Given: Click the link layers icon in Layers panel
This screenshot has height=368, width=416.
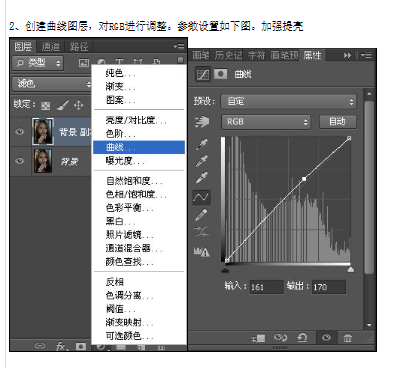Looking at the screenshot, I should pyautogui.click(x=40, y=346).
